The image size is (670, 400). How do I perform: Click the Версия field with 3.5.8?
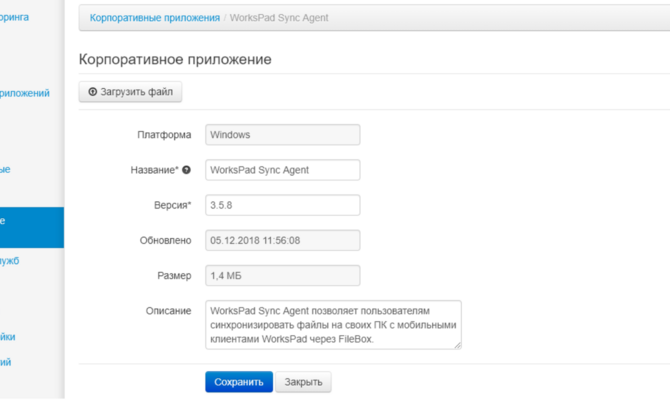click(282, 205)
